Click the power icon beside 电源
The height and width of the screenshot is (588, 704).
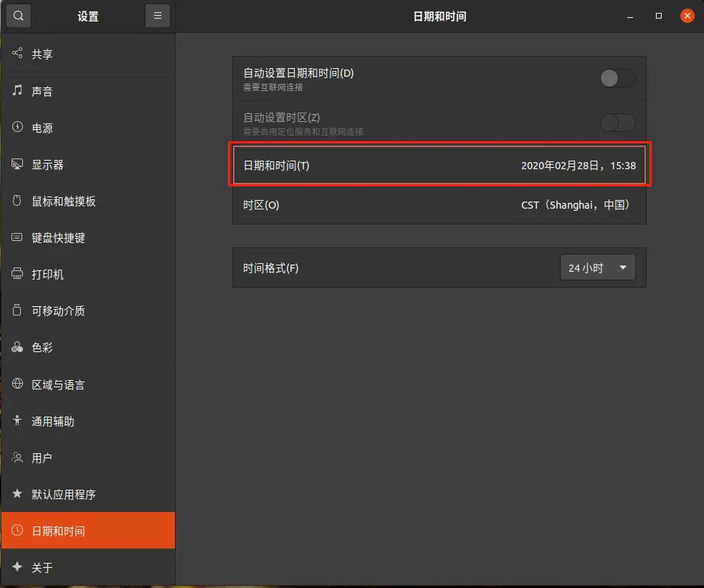click(17, 127)
